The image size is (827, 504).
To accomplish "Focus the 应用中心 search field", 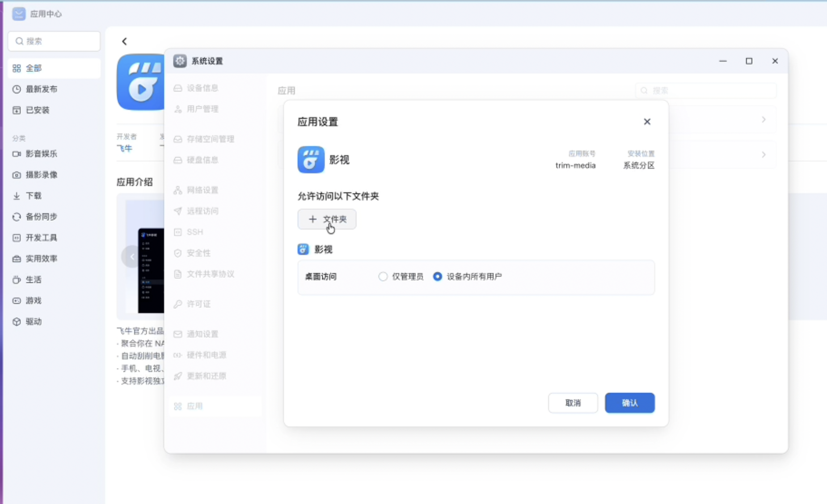I will pos(55,41).
